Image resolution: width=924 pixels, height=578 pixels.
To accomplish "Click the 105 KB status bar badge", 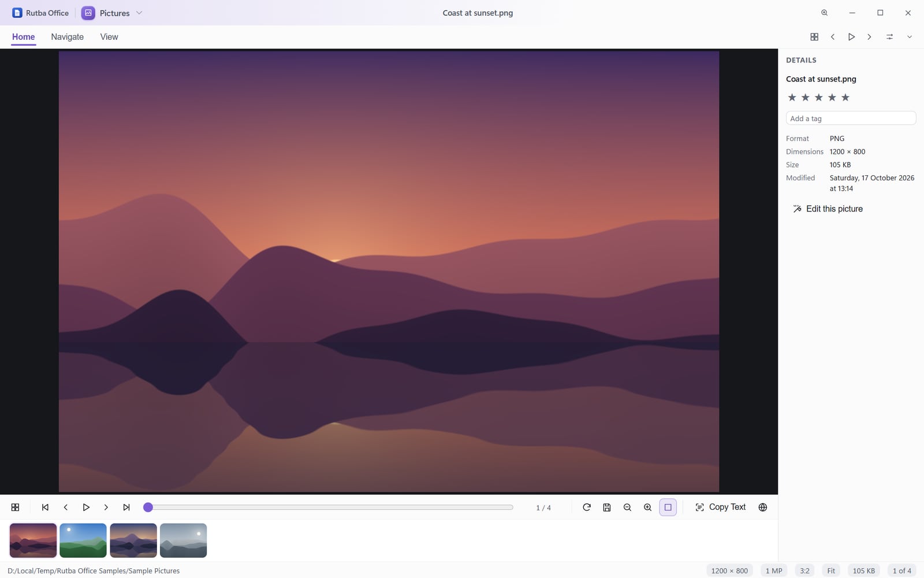I will [x=864, y=571].
